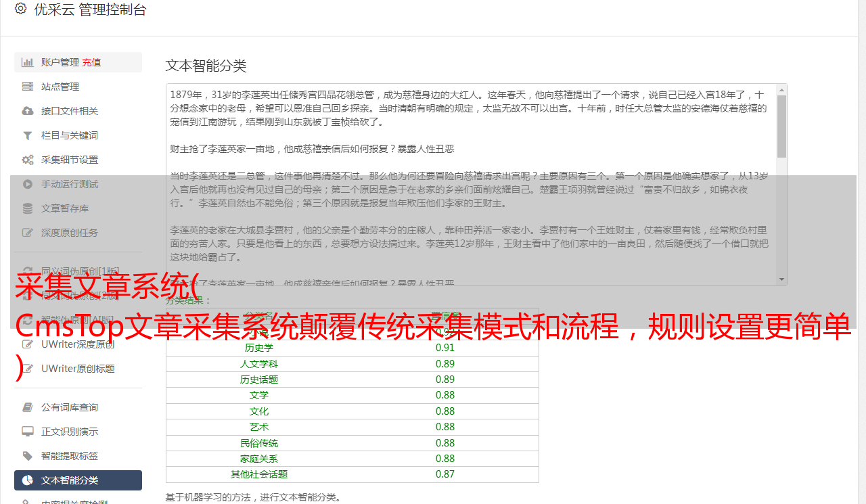Click the 历史话题 category cell

(x=259, y=380)
